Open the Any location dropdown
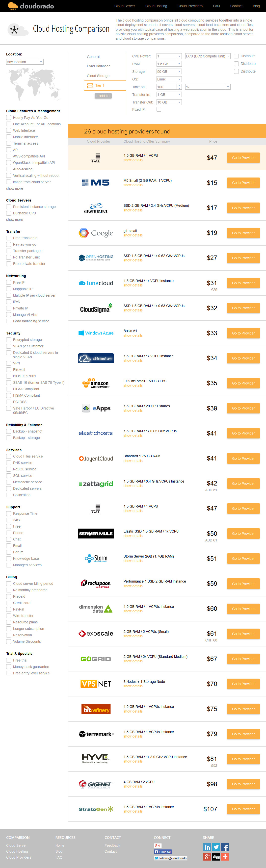 pos(25,62)
